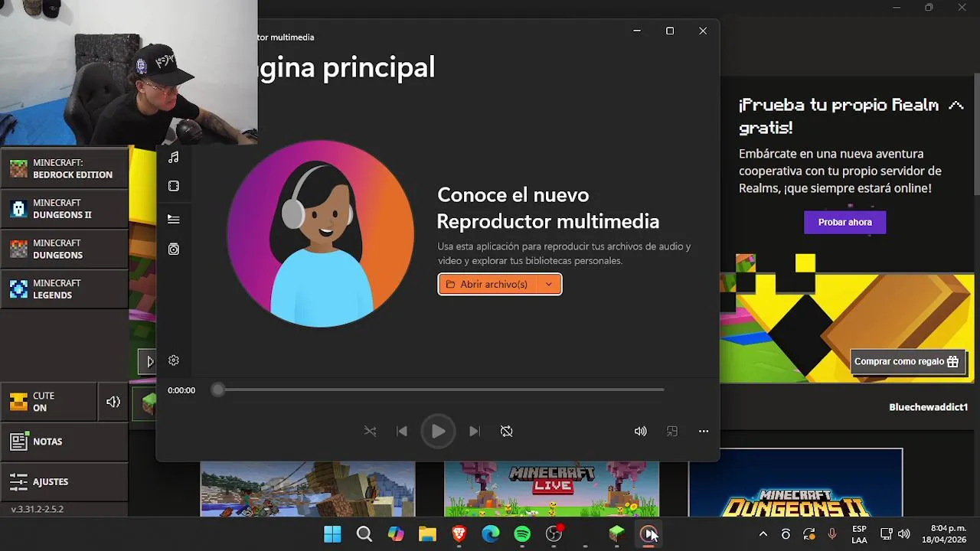Open the tray network icon
Screen dimensions: 980x551
pos(887,534)
